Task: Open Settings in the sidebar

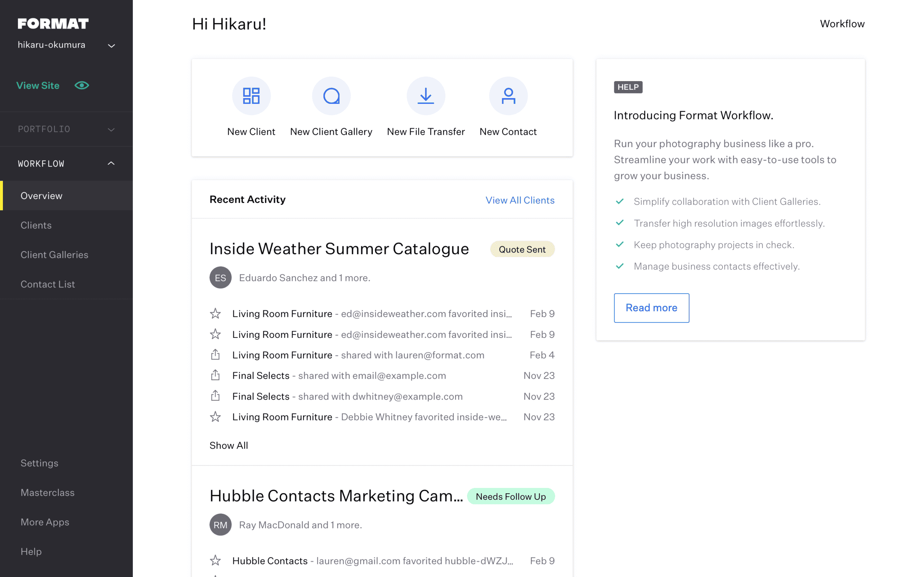Action: tap(39, 463)
